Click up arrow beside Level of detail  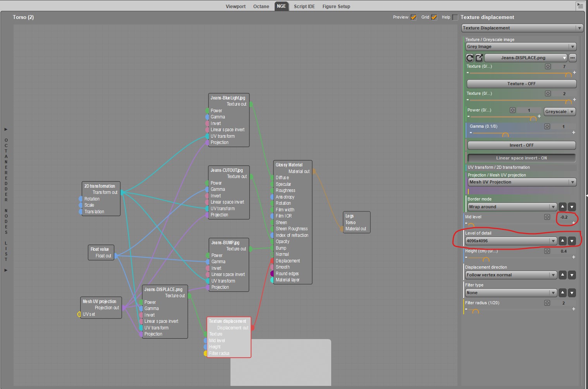coord(562,241)
